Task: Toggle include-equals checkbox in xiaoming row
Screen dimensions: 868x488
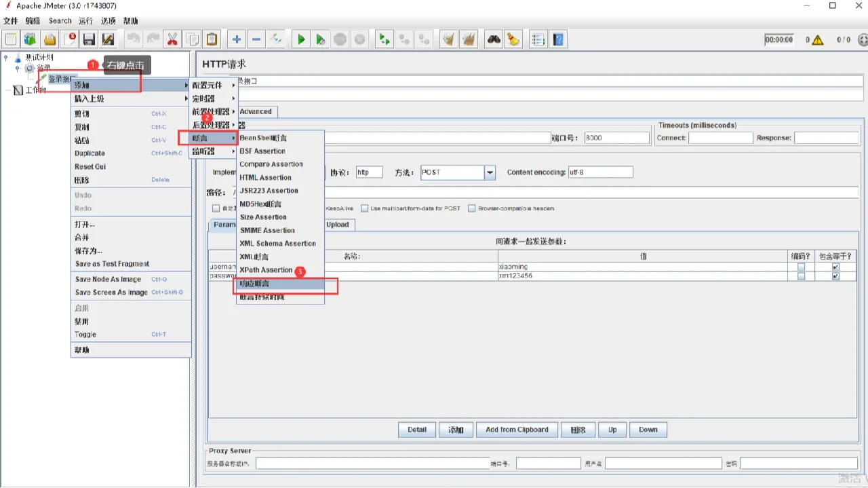Action: (x=835, y=267)
